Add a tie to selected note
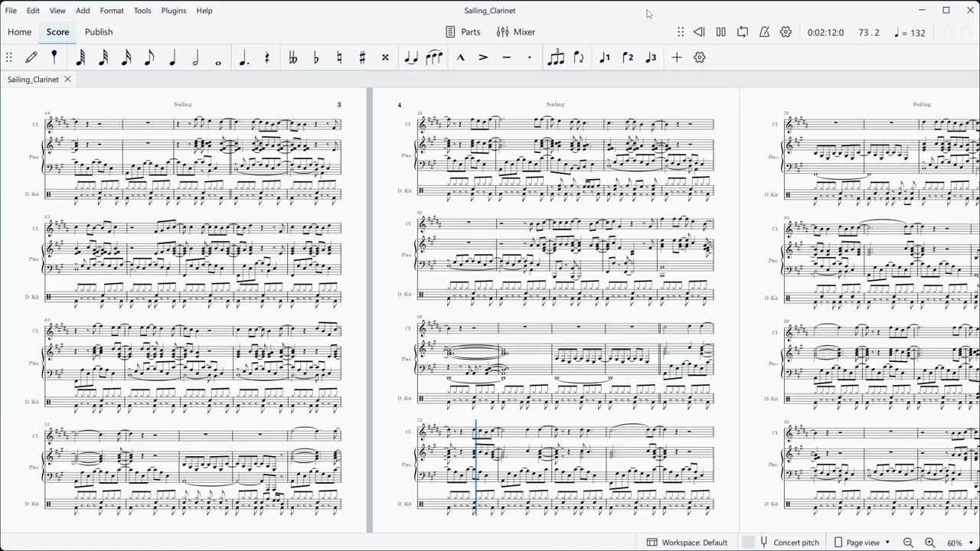The width and height of the screenshot is (980, 551). [411, 57]
